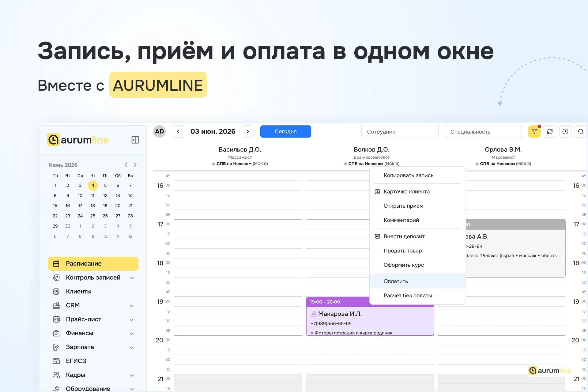The image size is (588, 392).
Task: Click the Контроль записей icon
Action: coord(56,278)
